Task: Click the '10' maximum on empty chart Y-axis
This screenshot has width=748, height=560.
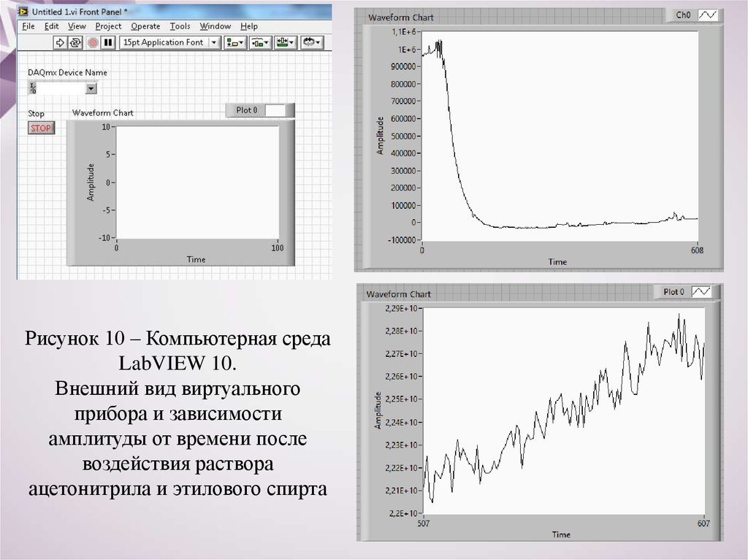Action: click(x=106, y=127)
